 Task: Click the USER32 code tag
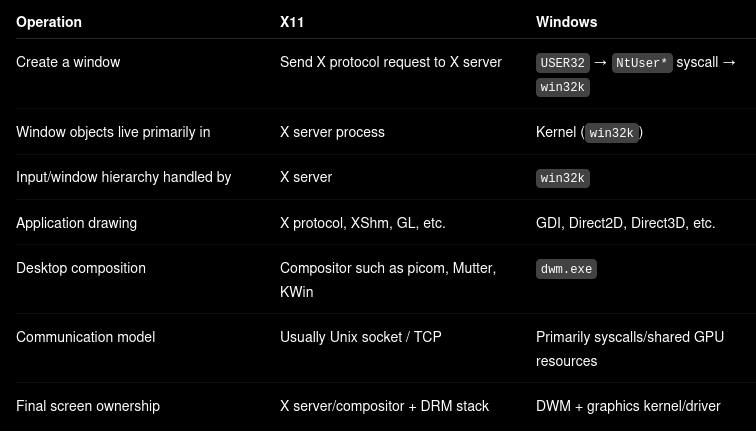(x=563, y=63)
